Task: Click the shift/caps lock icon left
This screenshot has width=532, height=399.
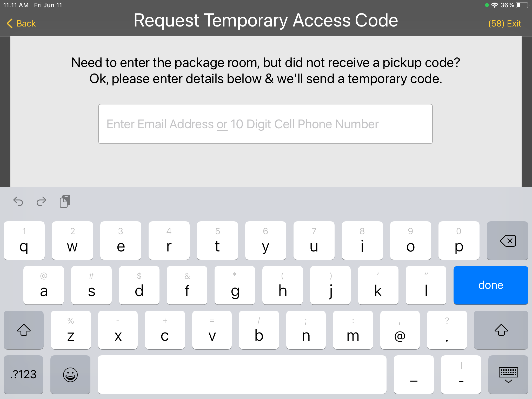Action: click(x=23, y=330)
